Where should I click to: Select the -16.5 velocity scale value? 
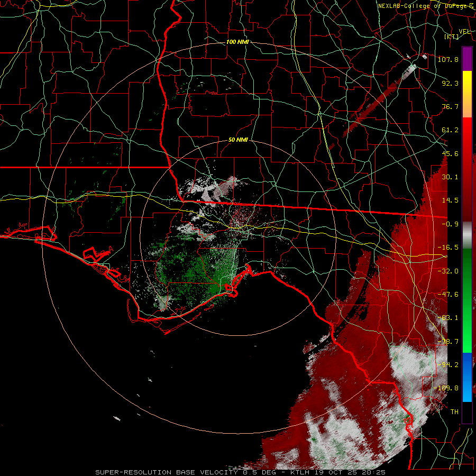click(448, 248)
